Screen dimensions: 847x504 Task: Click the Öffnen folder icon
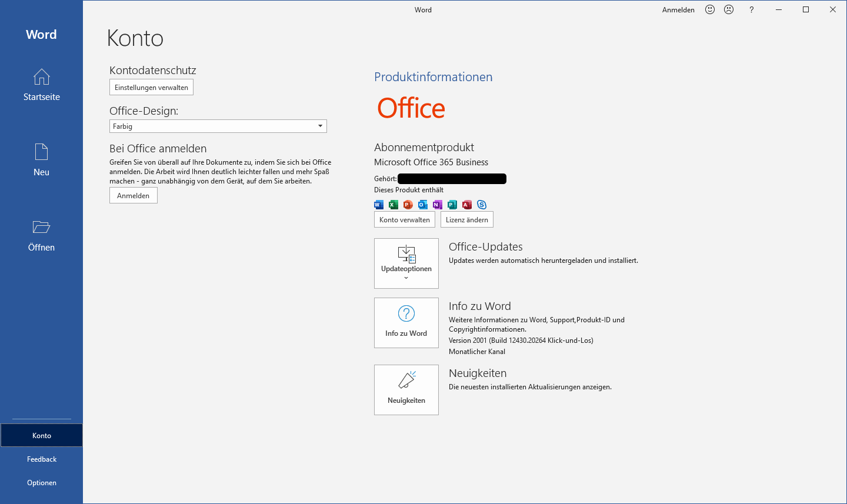(x=41, y=227)
